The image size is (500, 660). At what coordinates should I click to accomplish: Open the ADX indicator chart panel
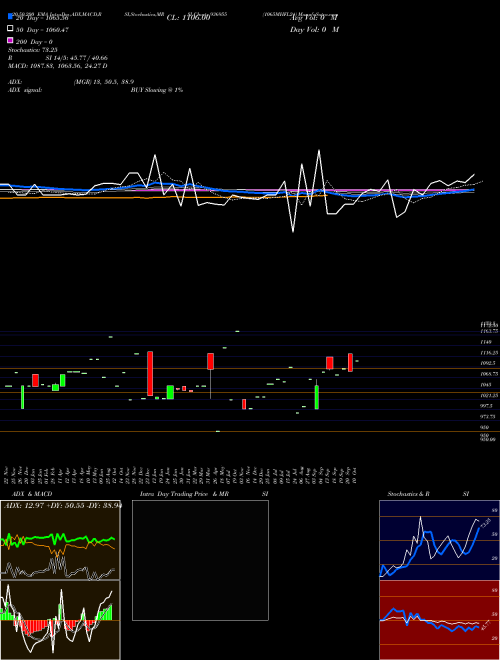(60, 540)
